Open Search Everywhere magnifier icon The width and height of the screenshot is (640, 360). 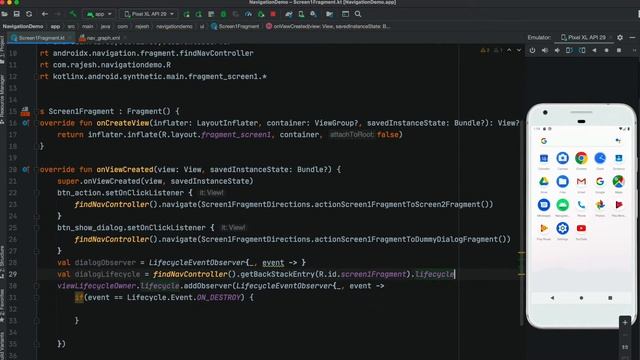coord(358,14)
